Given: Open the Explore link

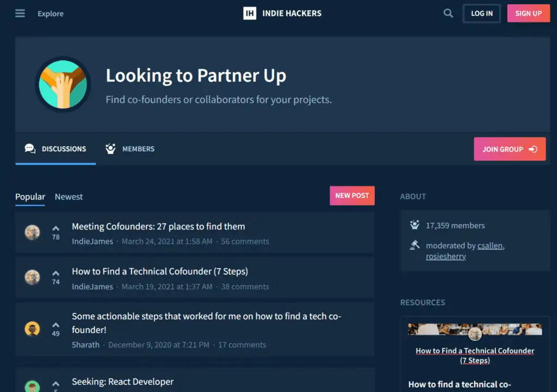Looking at the screenshot, I should (x=51, y=14).
